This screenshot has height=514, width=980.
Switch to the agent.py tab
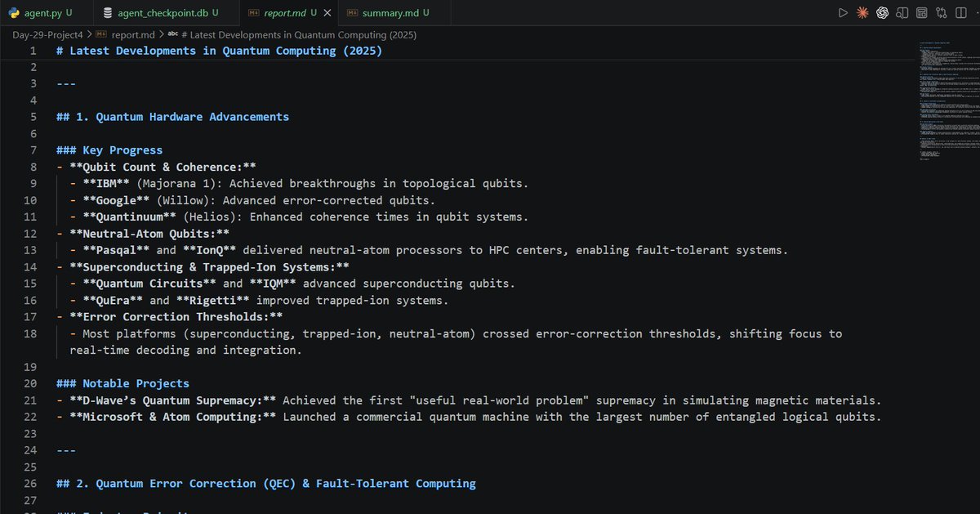(x=45, y=13)
